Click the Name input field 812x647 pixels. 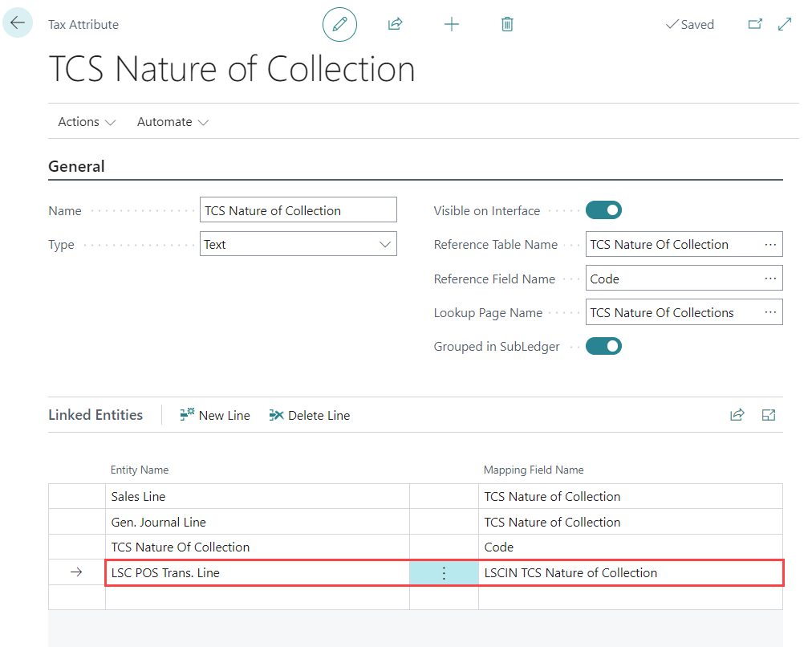[x=298, y=210]
